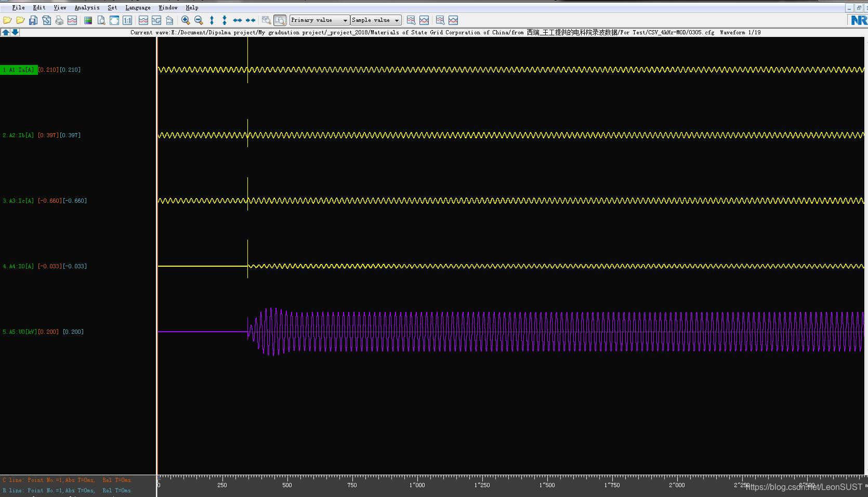The image size is (868, 497).
Task: Click the yellow Ia waveform trace
Action: (511, 70)
